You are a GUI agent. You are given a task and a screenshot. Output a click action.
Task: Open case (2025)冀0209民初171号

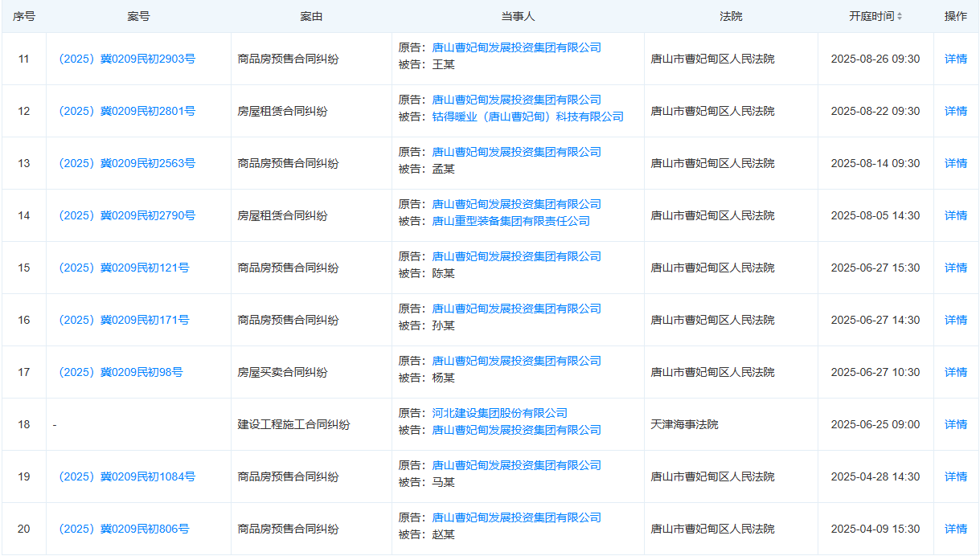click(x=124, y=320)
